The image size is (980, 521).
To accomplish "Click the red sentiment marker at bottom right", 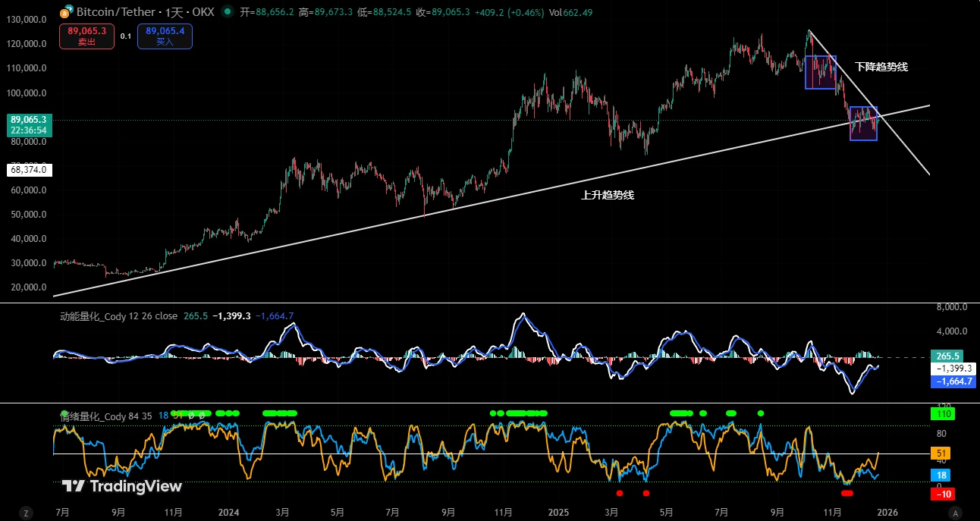I will (x=847, y=493).
